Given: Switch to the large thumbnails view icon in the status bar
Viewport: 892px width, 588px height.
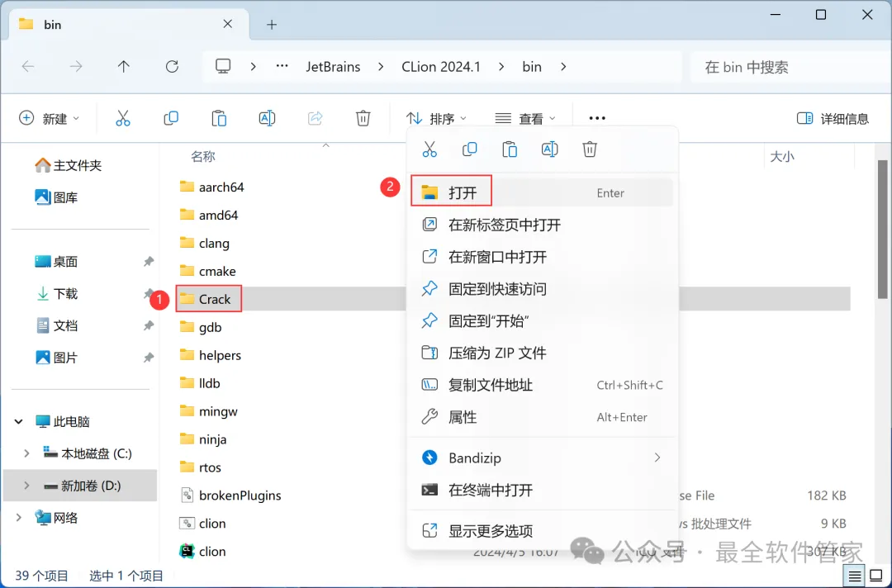Looking at the screenshot, I should [x=876, y=576].
